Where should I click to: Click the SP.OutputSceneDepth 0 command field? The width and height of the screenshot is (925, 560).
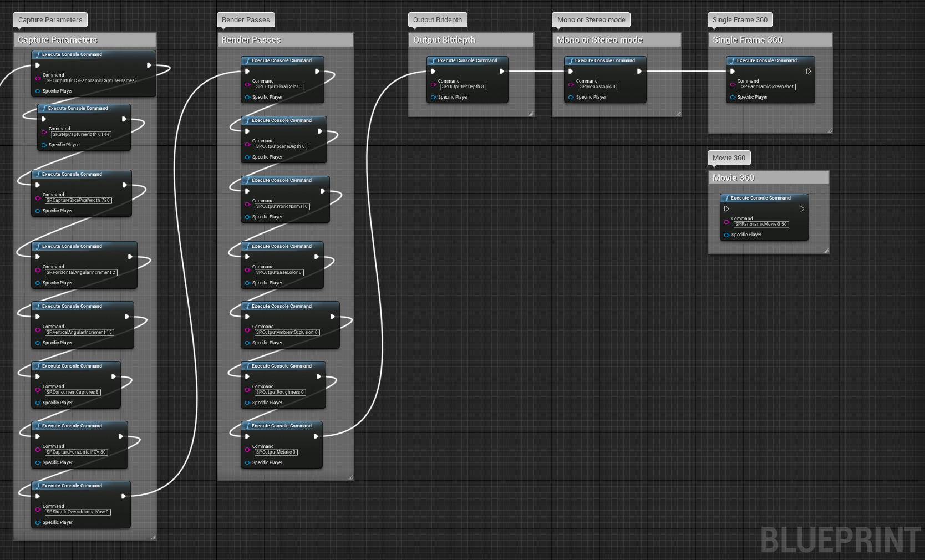point(280,147)
